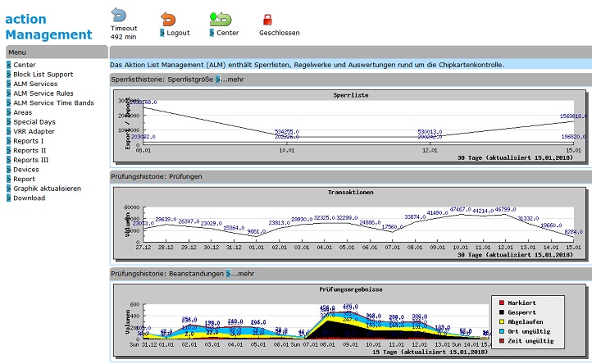This screenshot has height=364, width=592.
Task: Click the arrow icon beside Beanstandungen mehr
Action: [229, 273]
